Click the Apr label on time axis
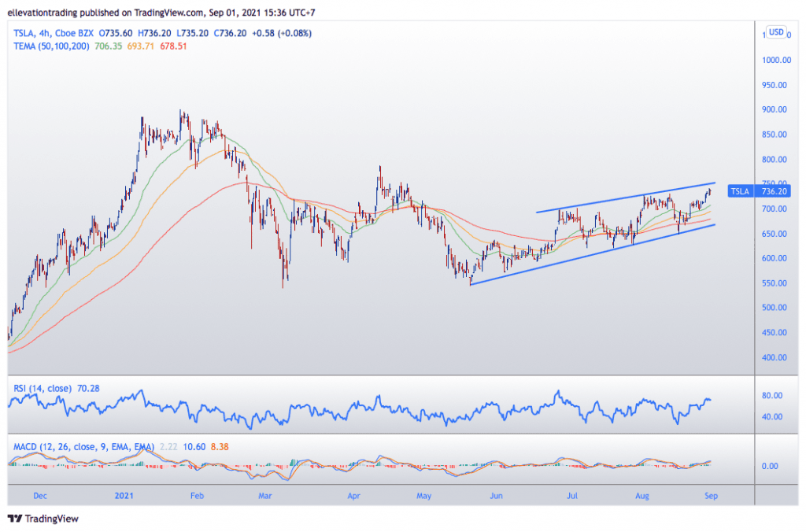The width and height of the screenshot is (806, 532). click(x=353, y=496)
